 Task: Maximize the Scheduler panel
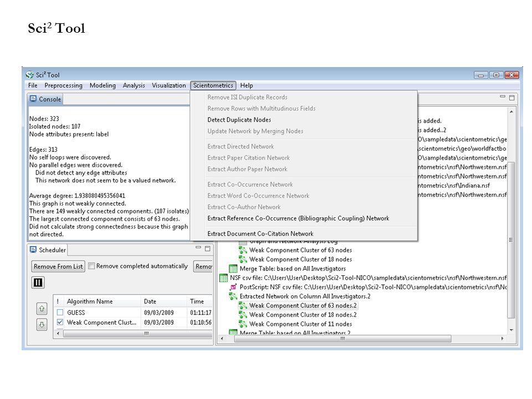(208, 249)
